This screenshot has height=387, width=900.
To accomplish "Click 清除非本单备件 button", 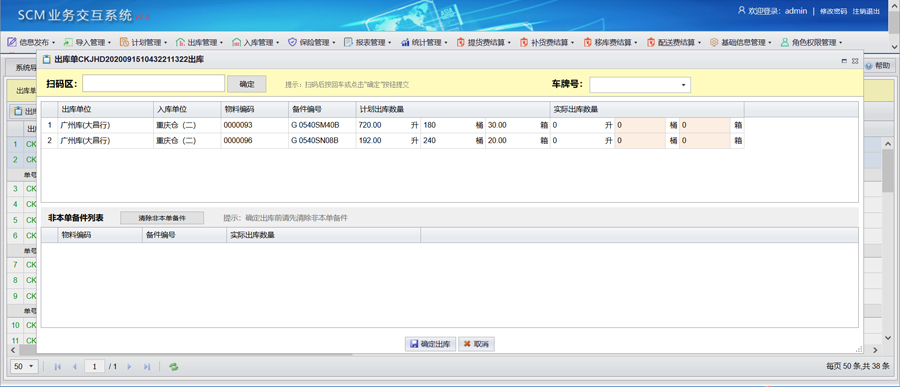I will coord(162,218).
